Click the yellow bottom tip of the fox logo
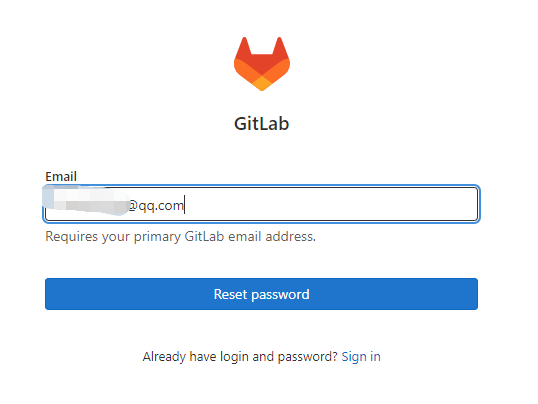This screenshot has width=538, height=404. click(x=262, y=83)
